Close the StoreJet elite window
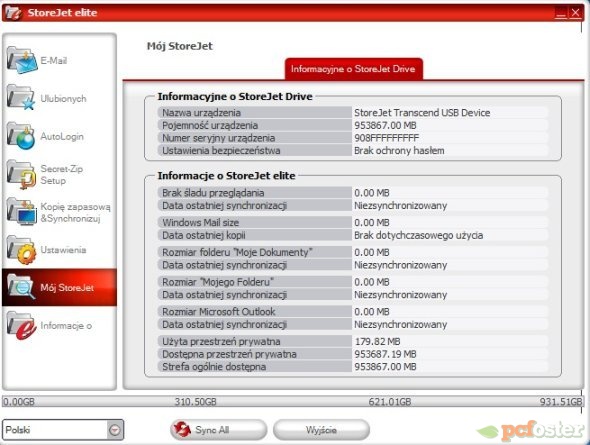The width and height of the screenshot is (590, 445). 576,13
